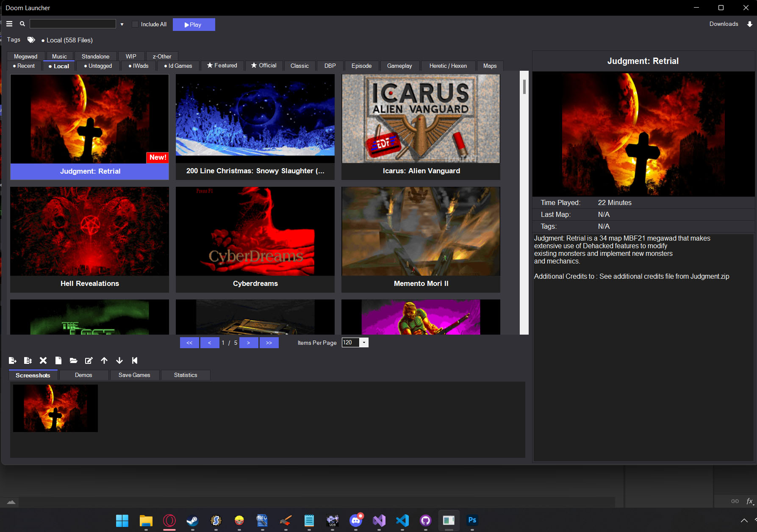757x532 pixels.
Task: Go to last page with >> button
Action: 269,343
